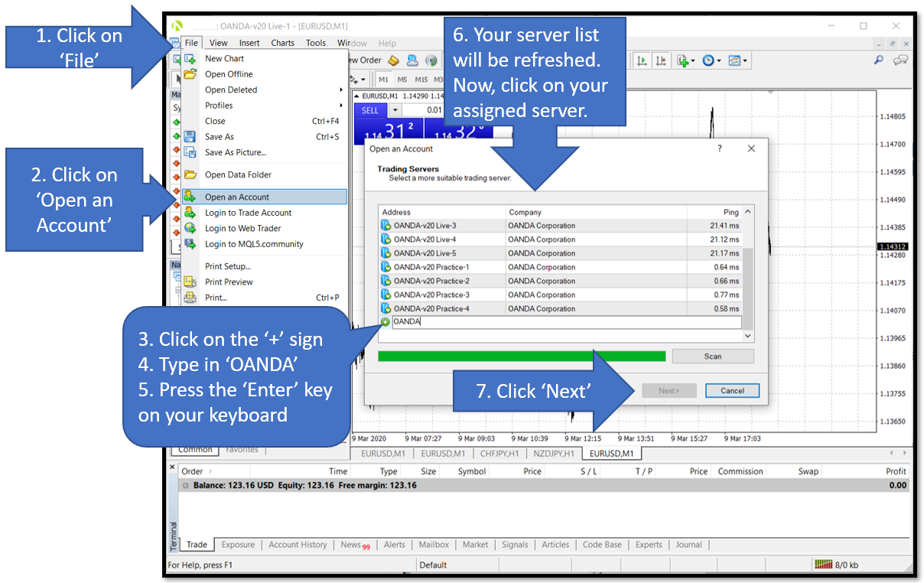Toggle the M15 timeframe button
The height and width of the screenshot is (583, 924).
pyautogui.click(x=421, y=80)
